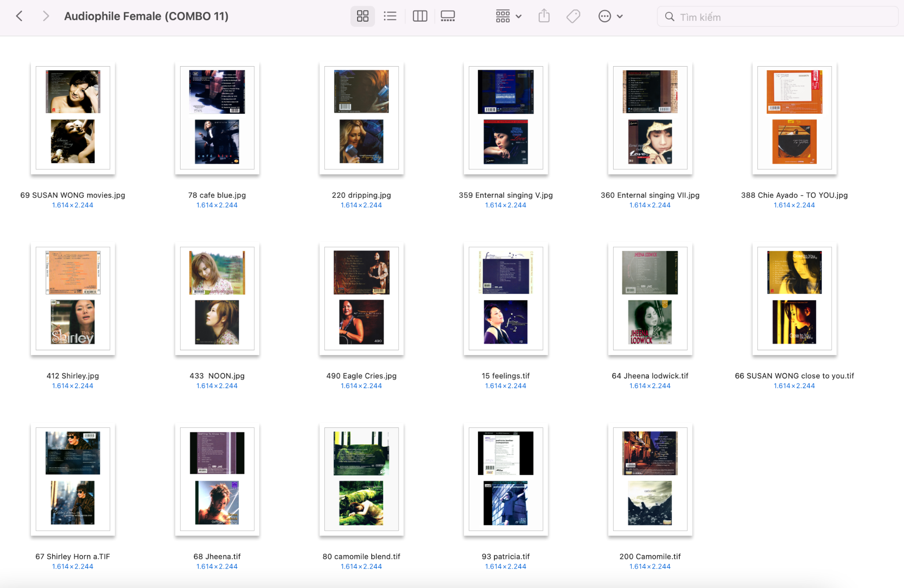Select the 78 cafe blue.jpg thumbnail

[217, 118]
